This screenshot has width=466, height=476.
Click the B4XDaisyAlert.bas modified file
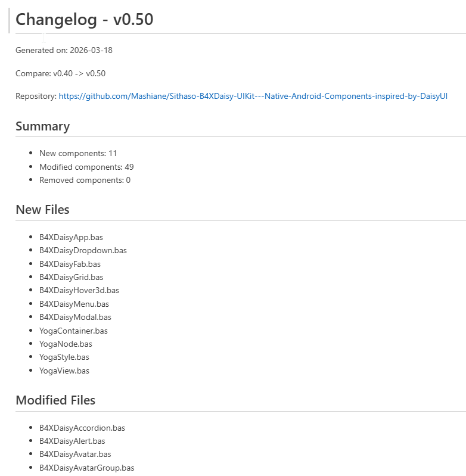[72, 441]
